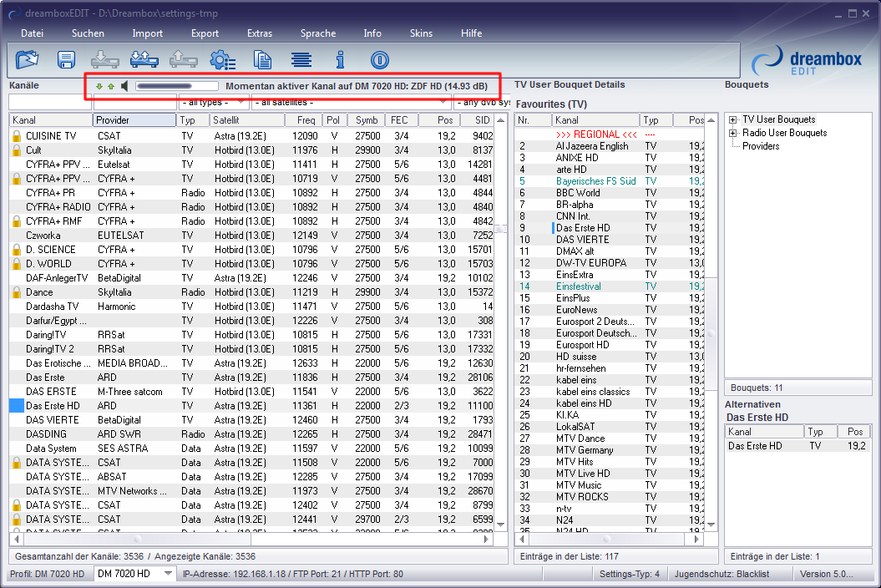Click the blue lines list toolbar icon
The width and height of the screenshot is (881, 588).
click(301, 59)
